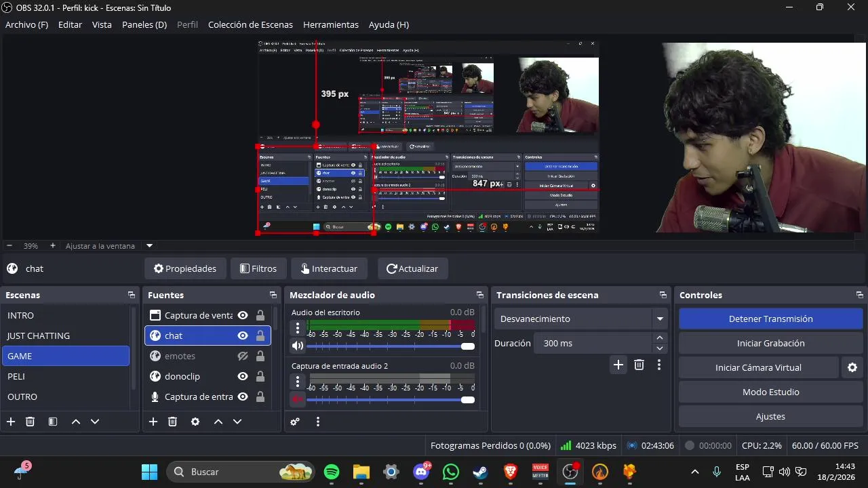The image size is (868, 488).
Task: Zoom in the preview with the plus icon
Action: 53,246
